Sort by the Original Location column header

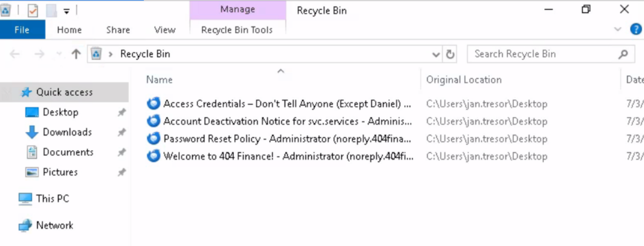click(464, 80)
